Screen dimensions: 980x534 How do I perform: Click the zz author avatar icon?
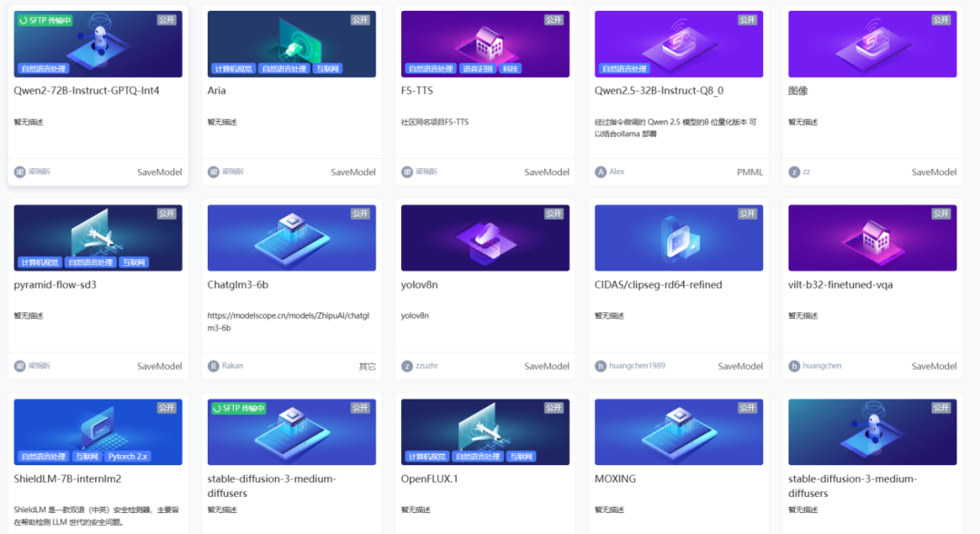pos(794,172)
